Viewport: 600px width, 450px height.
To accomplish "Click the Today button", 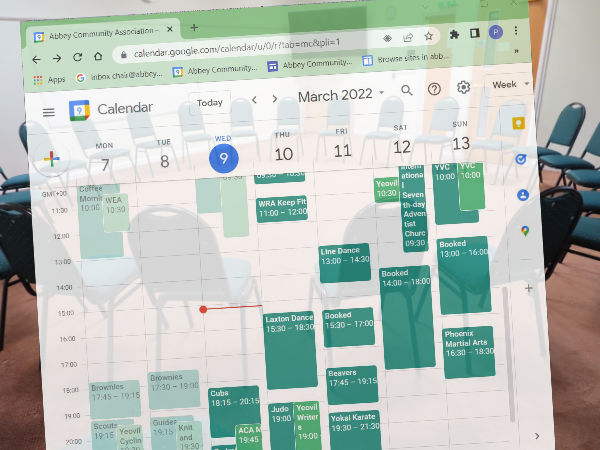I will 210,102.
